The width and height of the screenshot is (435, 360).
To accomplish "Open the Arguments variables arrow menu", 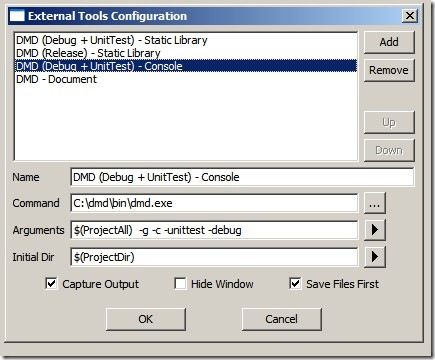I will 375,230.
